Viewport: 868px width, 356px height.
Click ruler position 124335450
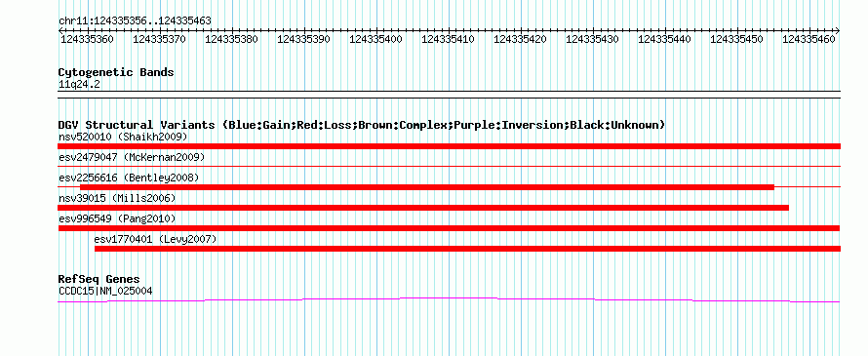736,39
